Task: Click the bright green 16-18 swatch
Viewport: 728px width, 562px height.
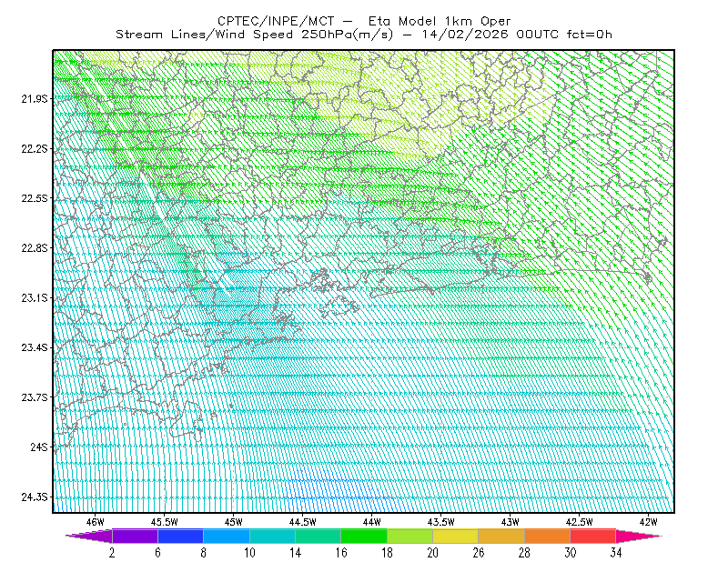Action: point(364,536)
